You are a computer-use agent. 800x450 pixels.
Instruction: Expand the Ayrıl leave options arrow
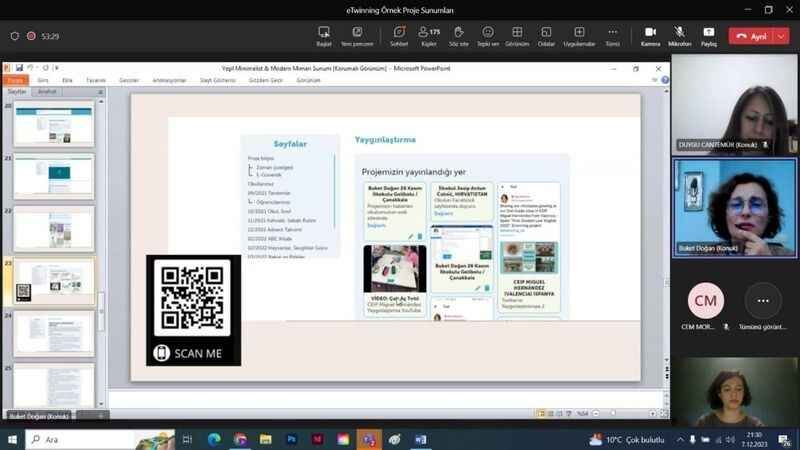(781, 36)
